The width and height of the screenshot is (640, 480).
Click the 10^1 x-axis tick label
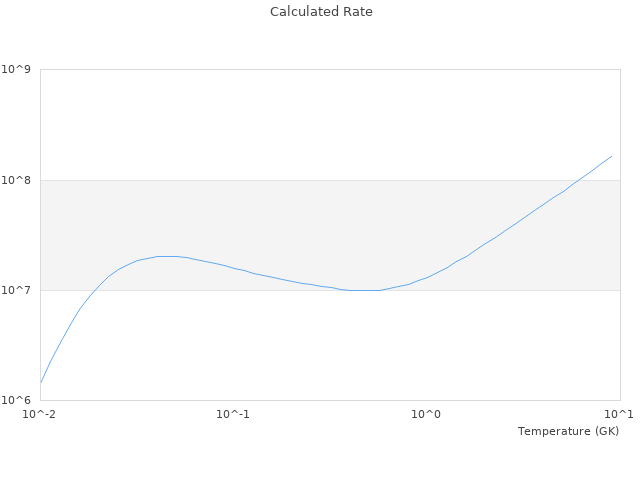pyautogui.click(x=619, y=414)
